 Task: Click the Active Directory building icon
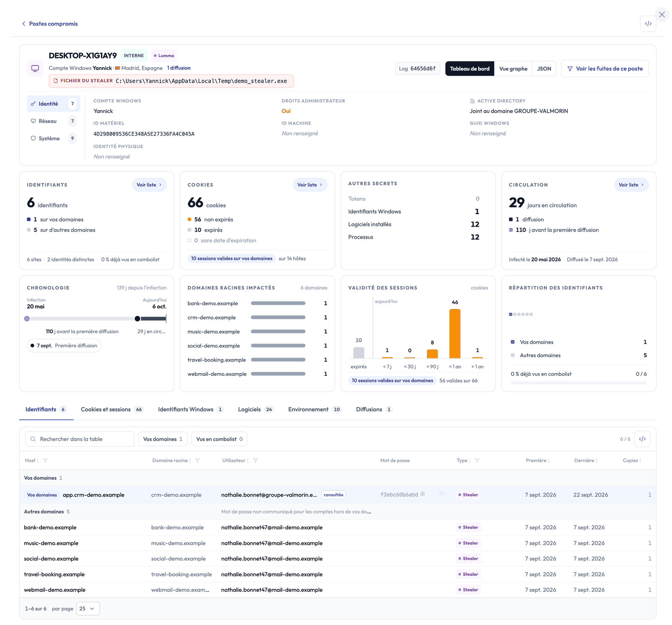[472, 101]
